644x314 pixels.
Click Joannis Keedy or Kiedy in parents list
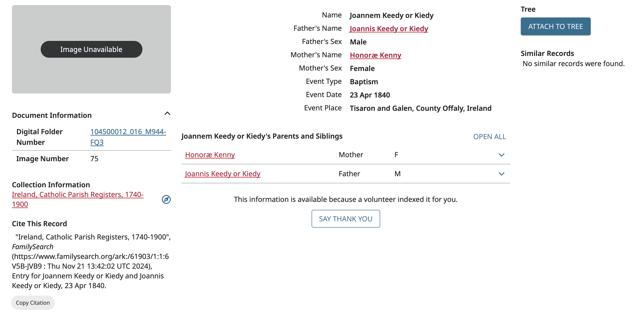coord(222,174)
